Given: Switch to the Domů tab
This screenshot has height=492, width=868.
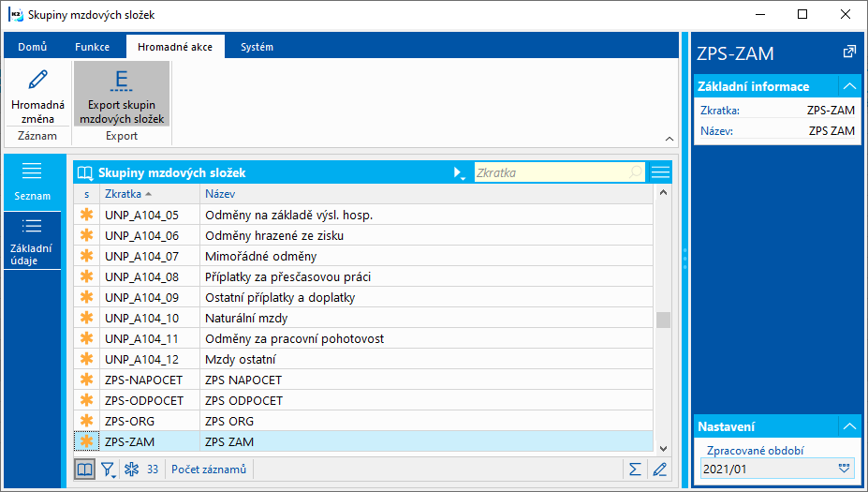Looking at the screenshot, I should click(32, 47).
